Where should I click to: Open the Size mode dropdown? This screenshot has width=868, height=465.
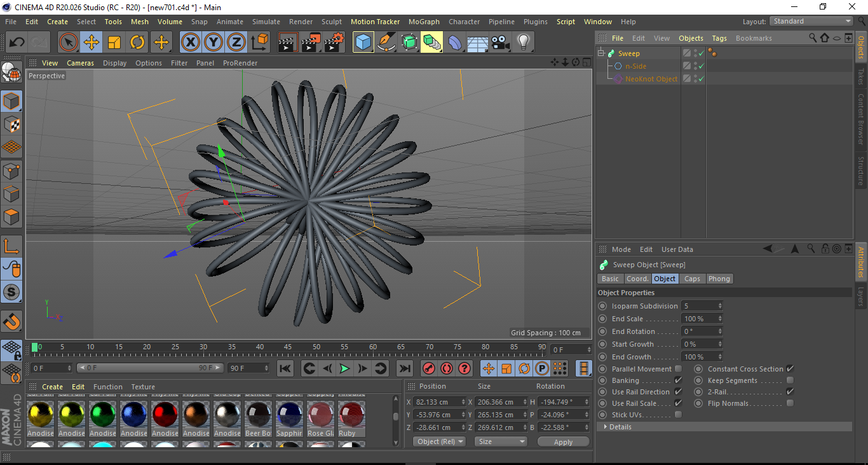pyautogui.click(x=502, y=441)
